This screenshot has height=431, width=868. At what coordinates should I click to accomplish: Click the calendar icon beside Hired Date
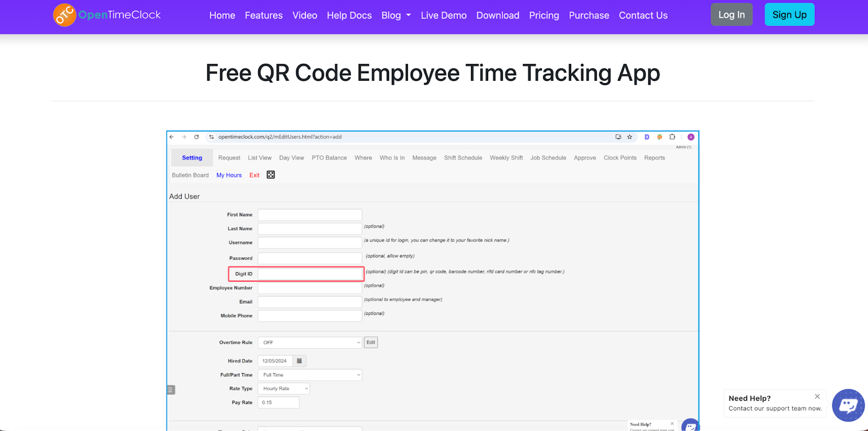tap(299, 361)
